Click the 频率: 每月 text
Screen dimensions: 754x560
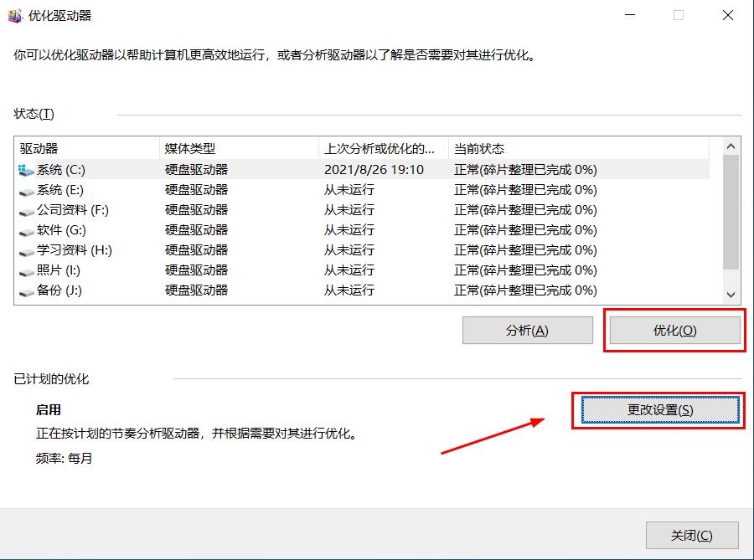[64, 458]
